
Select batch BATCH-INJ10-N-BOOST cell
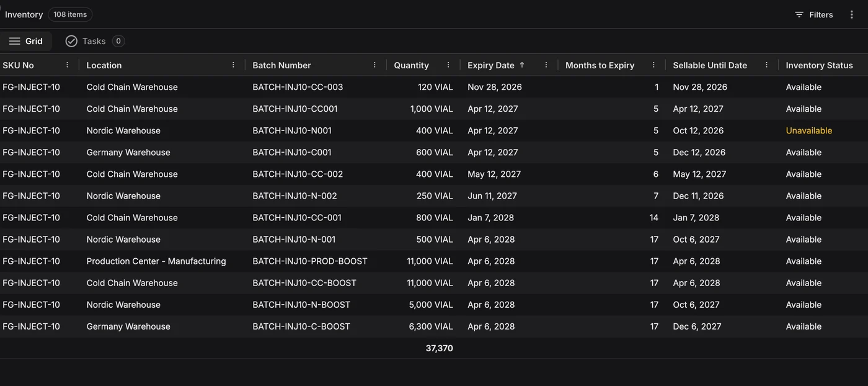point(301,304)
